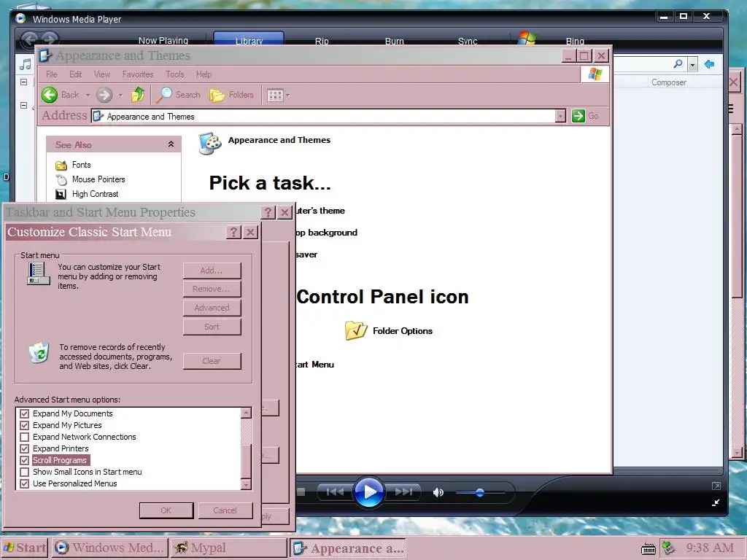Collapse the second Media Player tree node

(x=23, y=105)
